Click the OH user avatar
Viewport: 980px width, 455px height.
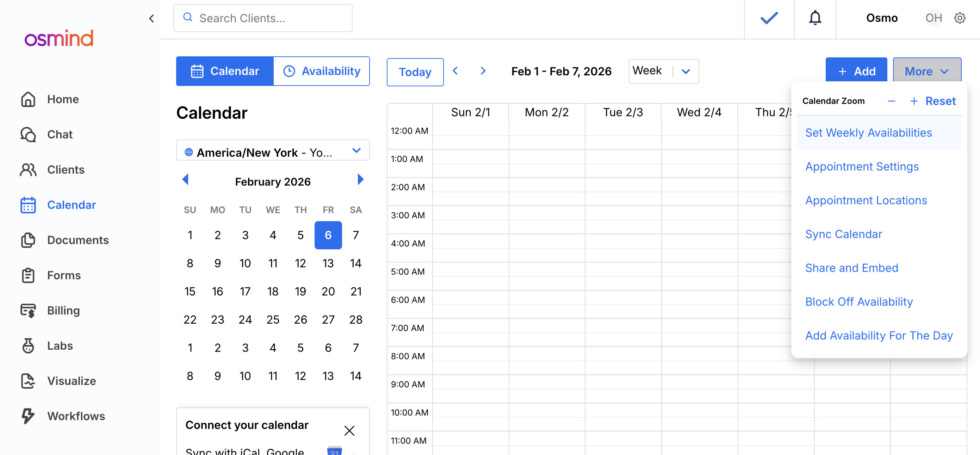[x=934, y=18]
